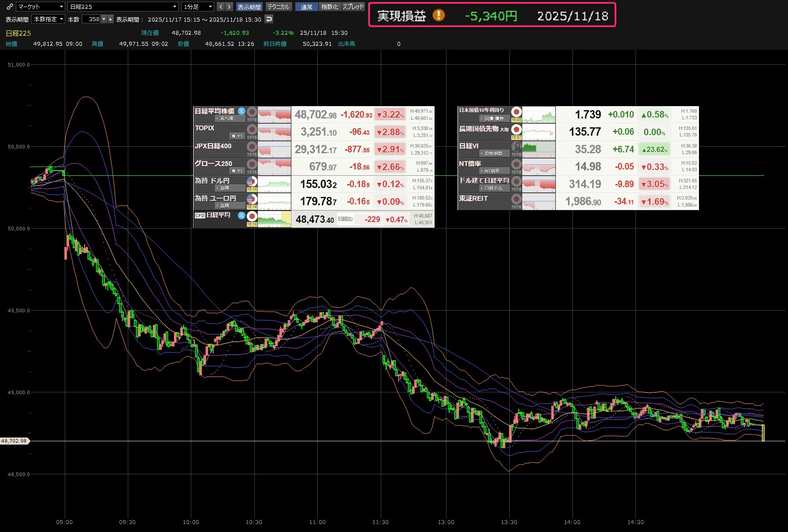Click the reset display period return icon
This screenshot has width=788, height=532.
click(x=269, y=19)
